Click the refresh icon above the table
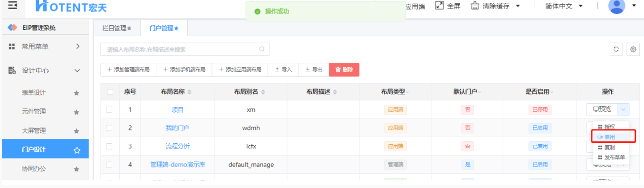Viewport: 644px width, 188px height. 616,49
